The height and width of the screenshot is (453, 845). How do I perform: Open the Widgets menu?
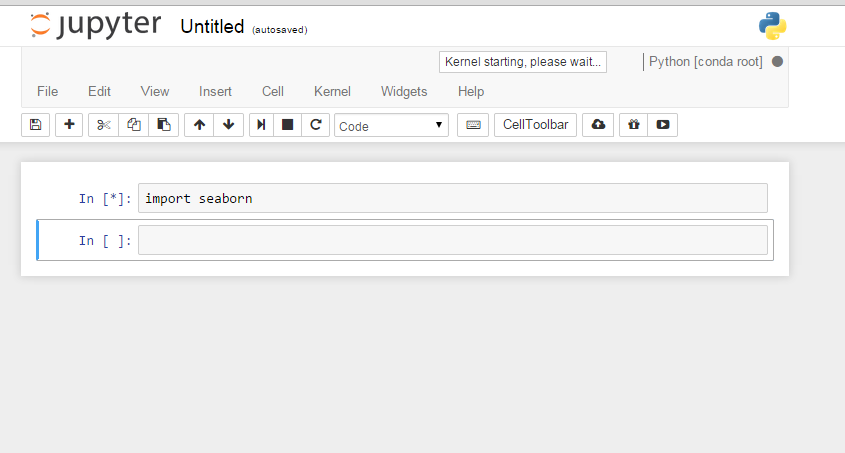point(404,91)
